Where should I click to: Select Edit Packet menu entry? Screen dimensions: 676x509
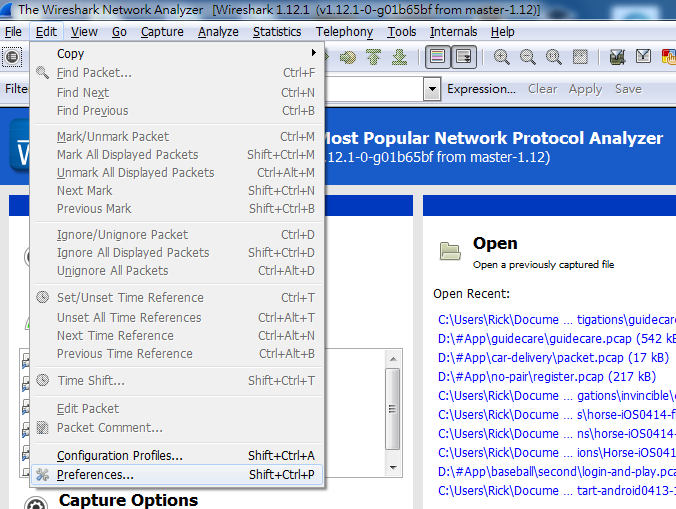tap(177, 409)
